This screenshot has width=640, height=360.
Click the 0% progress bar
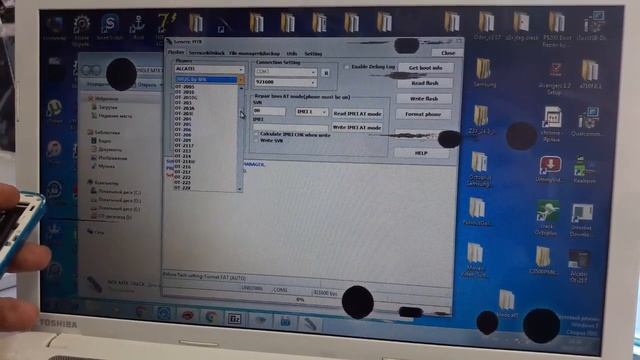(x=300, y=300)
